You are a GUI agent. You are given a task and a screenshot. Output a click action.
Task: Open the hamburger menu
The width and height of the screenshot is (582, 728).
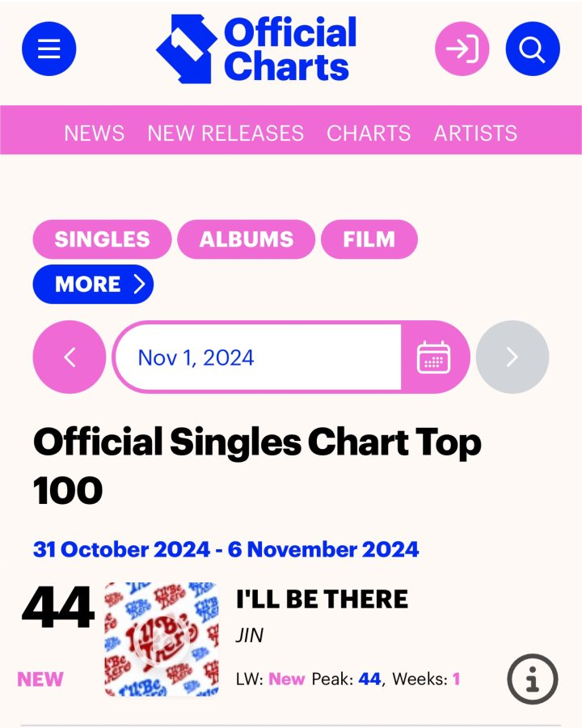point(48,49)
